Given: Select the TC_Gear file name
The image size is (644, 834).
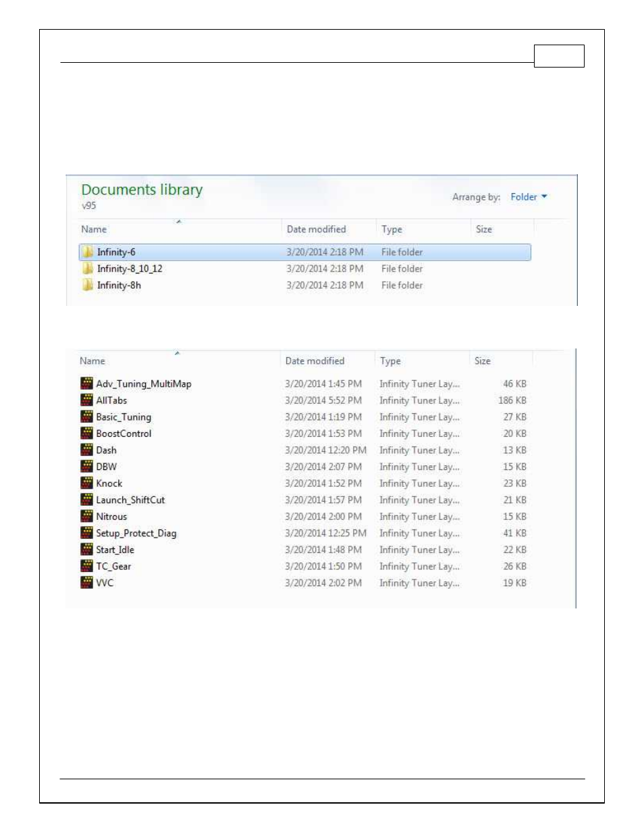Looking at the screenshot, I should coord(113,567).
